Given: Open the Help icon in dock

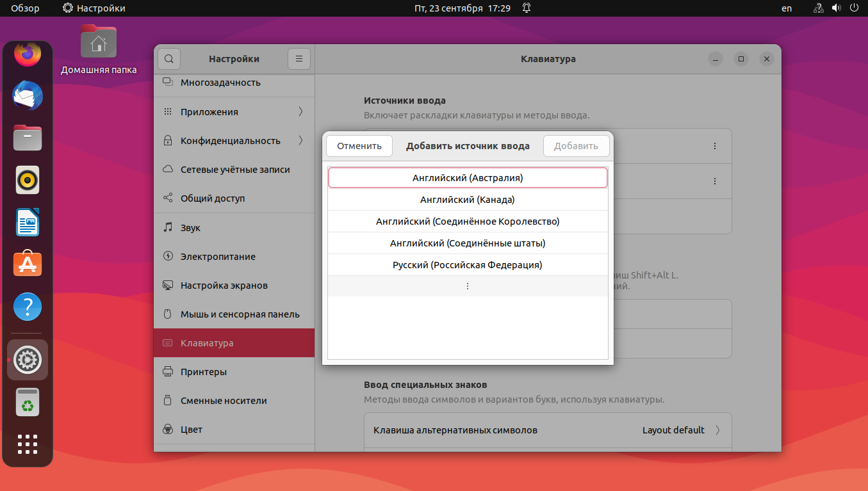Looking at the screenshot, I should tap(28, 307).
